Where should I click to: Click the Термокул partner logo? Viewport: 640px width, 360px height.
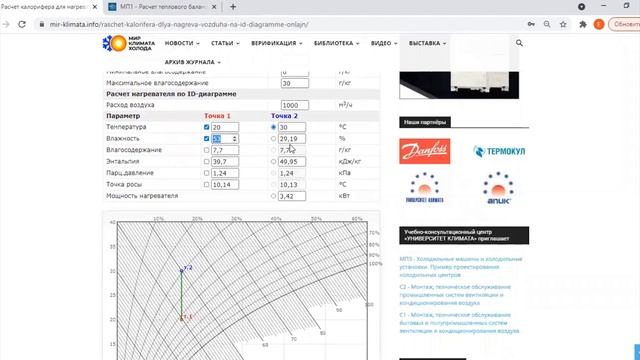click(x=499, y=151)
